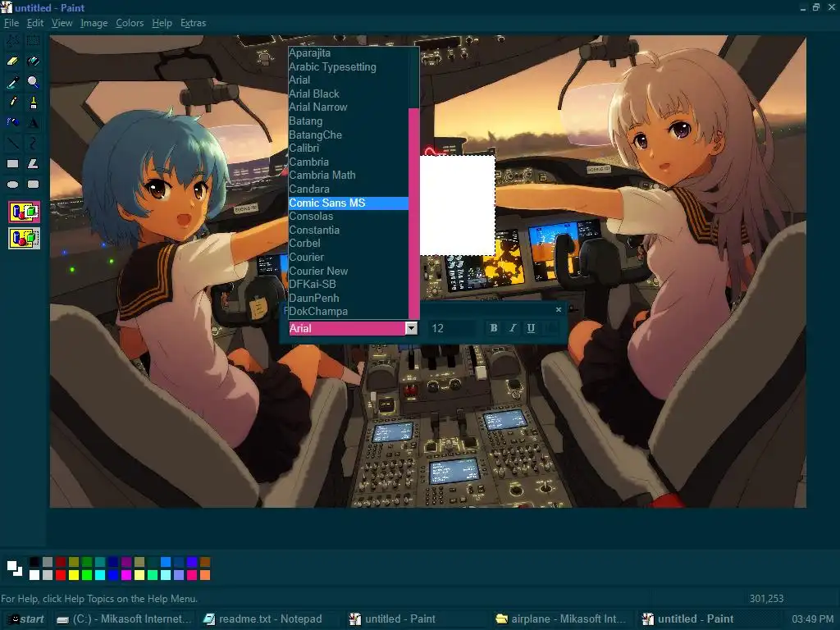Select the Free-Form Select tool
The height and width of the screenshot is (630, 840).
click(x=13, y=41)
